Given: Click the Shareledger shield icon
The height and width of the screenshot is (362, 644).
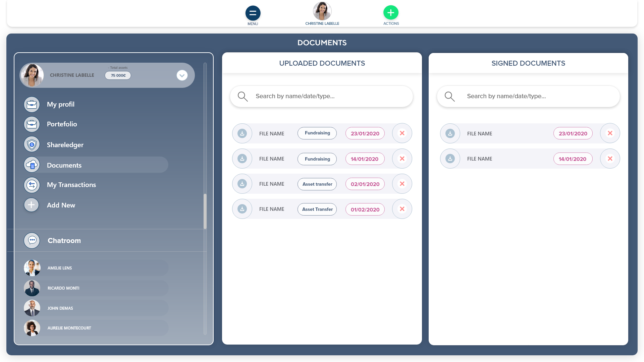Looking at the screenshot, I should (32, 144).
